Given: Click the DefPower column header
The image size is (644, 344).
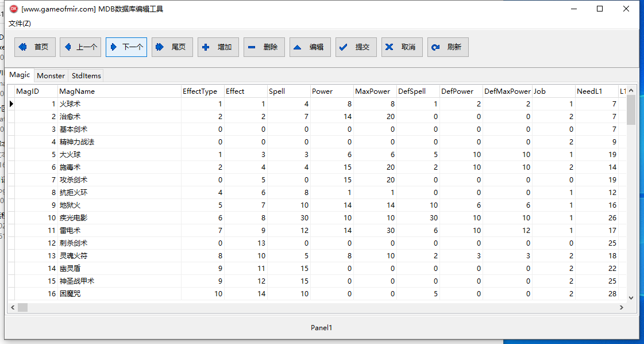Looking at the screenshot, I should pos(462,91).
